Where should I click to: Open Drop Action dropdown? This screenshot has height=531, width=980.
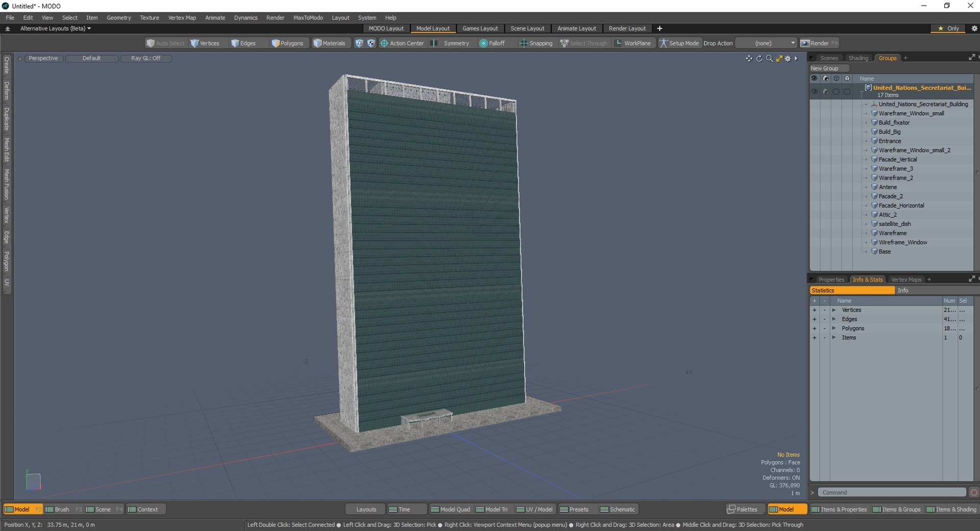pos(766,43)
